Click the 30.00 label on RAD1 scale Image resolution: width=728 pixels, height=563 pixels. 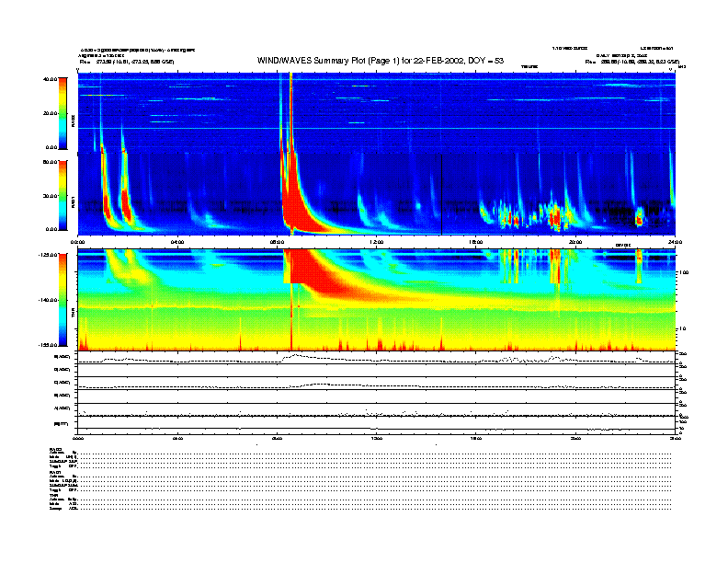(50, 196)
